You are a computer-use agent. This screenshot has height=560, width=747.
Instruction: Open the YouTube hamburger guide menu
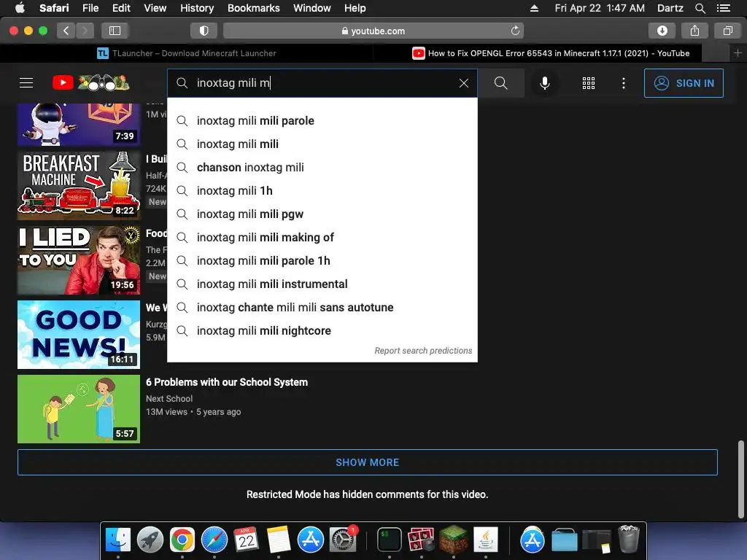(x=26, y=83)
